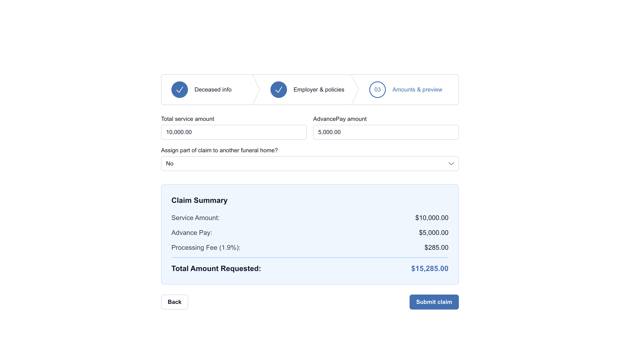
Task: Select the Amounts & preview step label
Action: click(417, 89)
